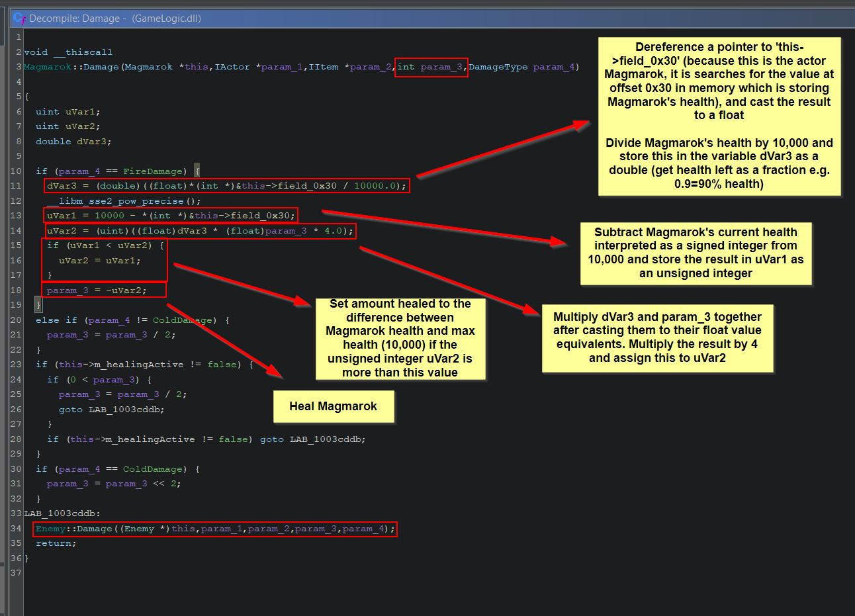Click the title text 'Decompile: Damage - (GameLogic.dll)'
Screen dimensions: 855x616
click(115, 19)
